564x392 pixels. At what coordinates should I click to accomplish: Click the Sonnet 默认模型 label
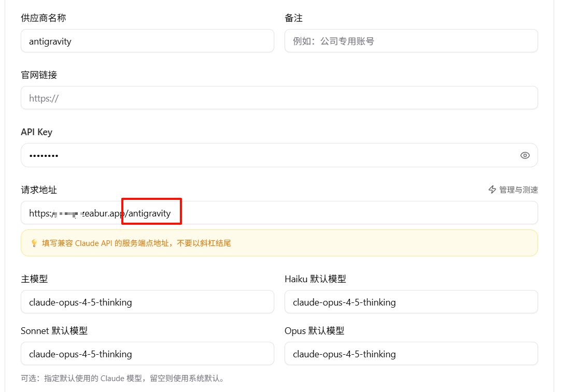point(54,330)
